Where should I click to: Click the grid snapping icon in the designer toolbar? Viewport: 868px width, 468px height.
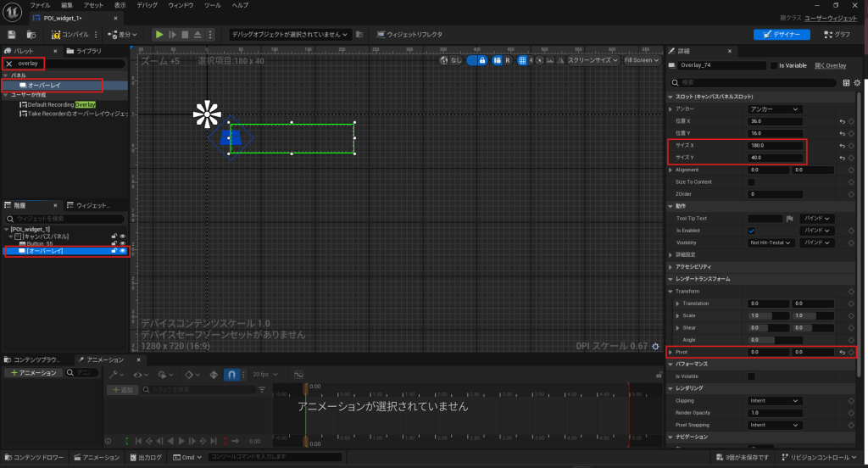click(x=523, y=60)
